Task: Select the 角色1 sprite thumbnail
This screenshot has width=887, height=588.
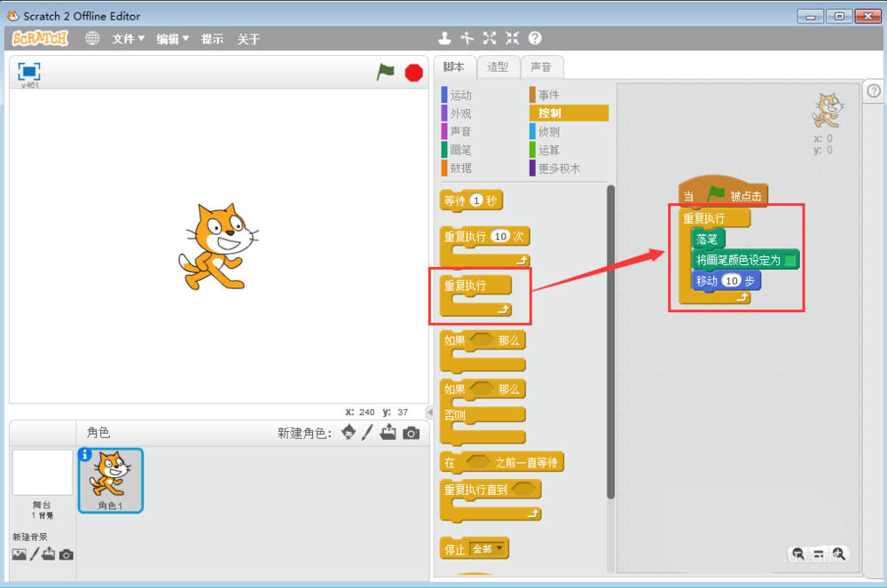Action: (111, 481)
